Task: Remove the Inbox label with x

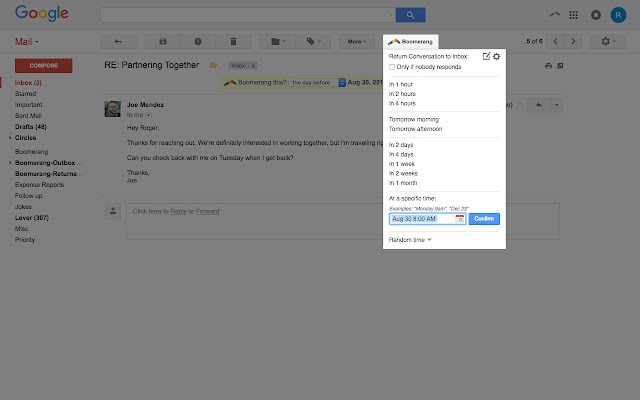Action: pyautogui.click(x=253, y=66)
